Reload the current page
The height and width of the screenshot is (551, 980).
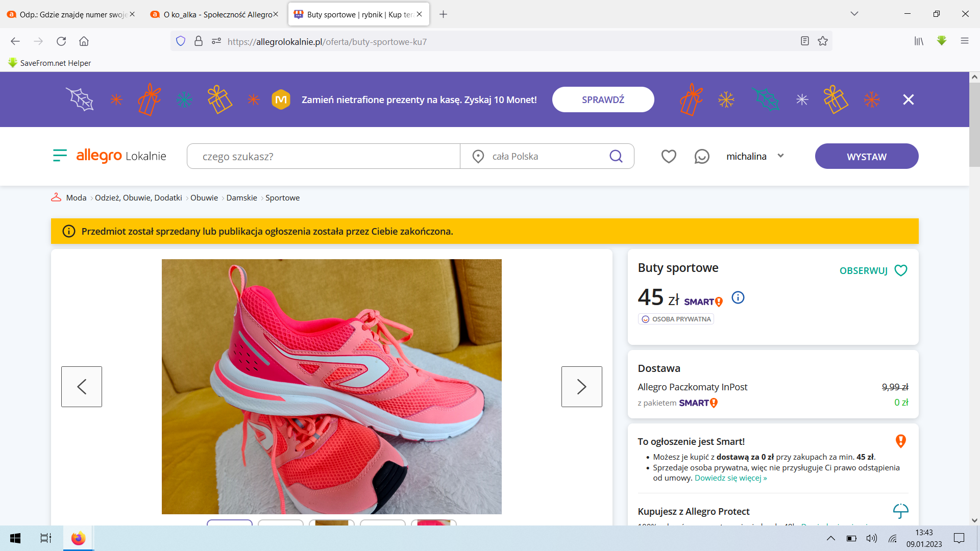[x=61, y=41]
